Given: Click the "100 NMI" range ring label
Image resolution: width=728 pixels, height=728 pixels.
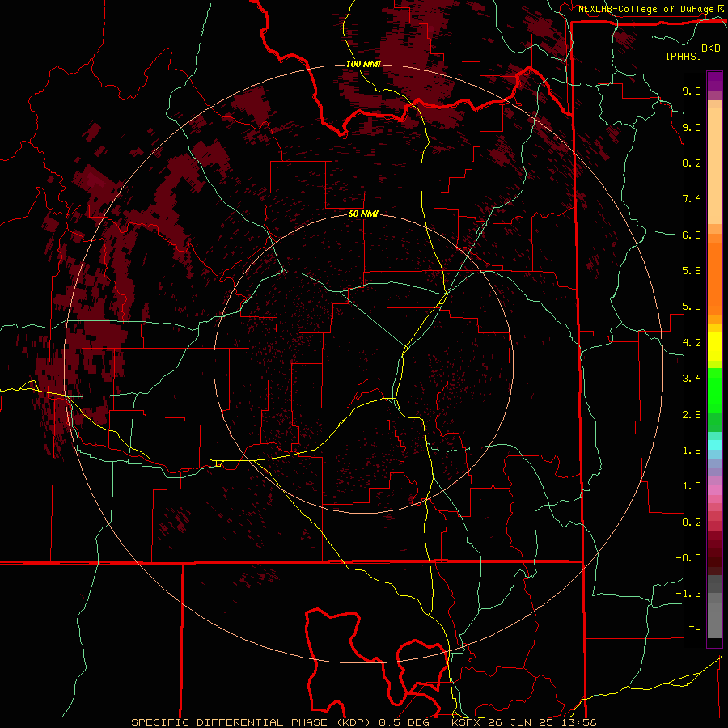Looking at the screenshot, I should 363,64.
